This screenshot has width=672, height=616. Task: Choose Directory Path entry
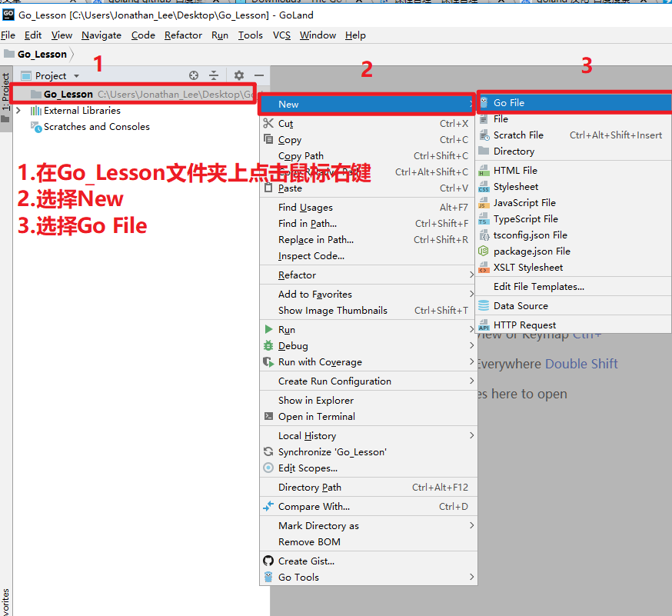point(368,488)
